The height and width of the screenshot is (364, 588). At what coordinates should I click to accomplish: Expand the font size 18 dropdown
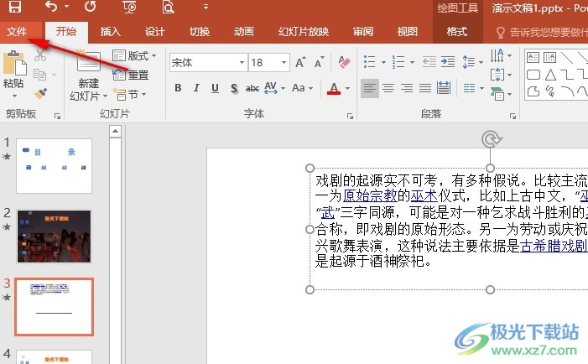pos(284,63)
